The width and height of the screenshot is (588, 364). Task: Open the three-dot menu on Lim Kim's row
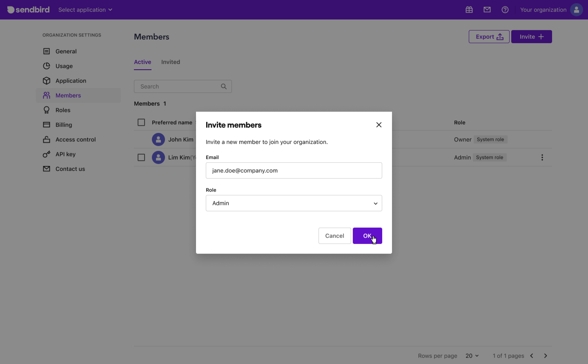[542, 157]
